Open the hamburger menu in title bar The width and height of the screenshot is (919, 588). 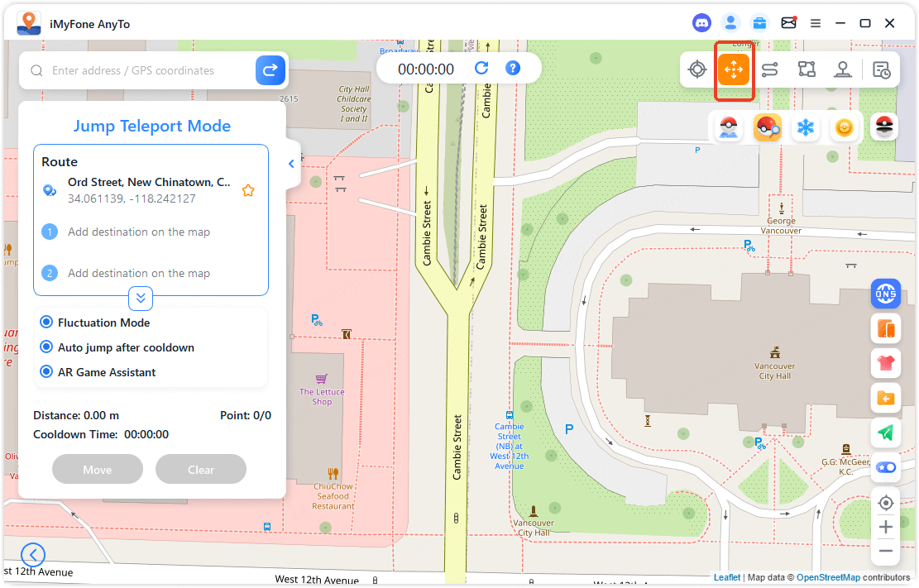pyautogui.click(x=816, y=23)
